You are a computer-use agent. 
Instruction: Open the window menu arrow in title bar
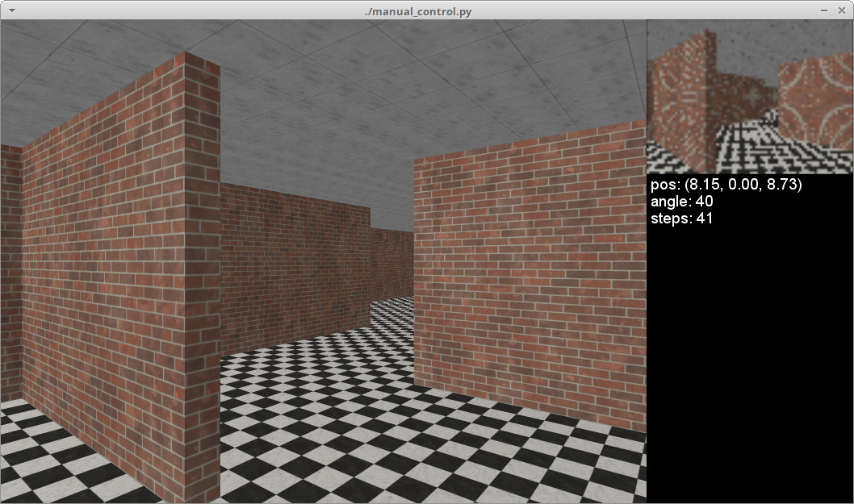[x=11, y=10]
